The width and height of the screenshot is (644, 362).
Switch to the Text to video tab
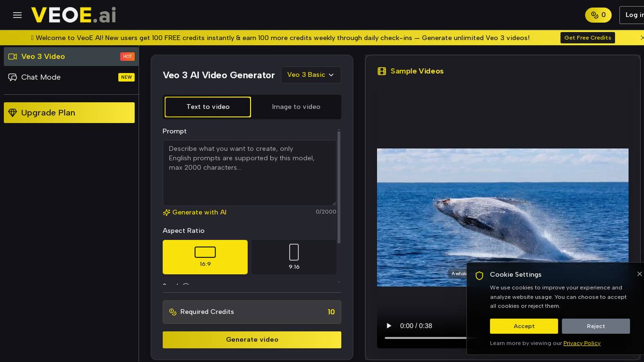tap(208, 107)
